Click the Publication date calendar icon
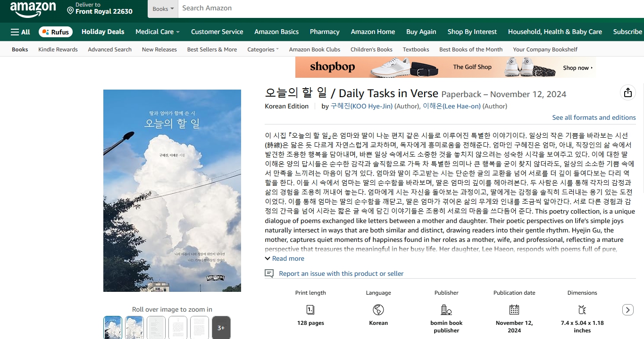This screenshot has height=339, width=644. pyautogui.click(x=514, y=310)
